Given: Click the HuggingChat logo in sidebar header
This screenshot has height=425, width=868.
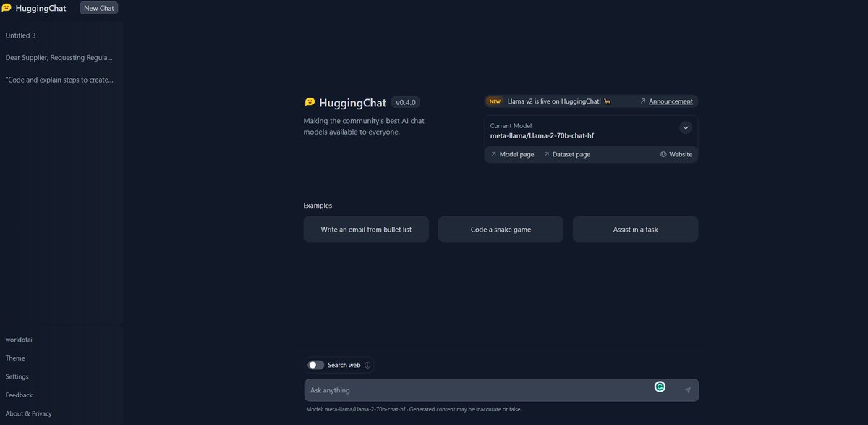Looking at the screenshot, I should click(7, 8).
